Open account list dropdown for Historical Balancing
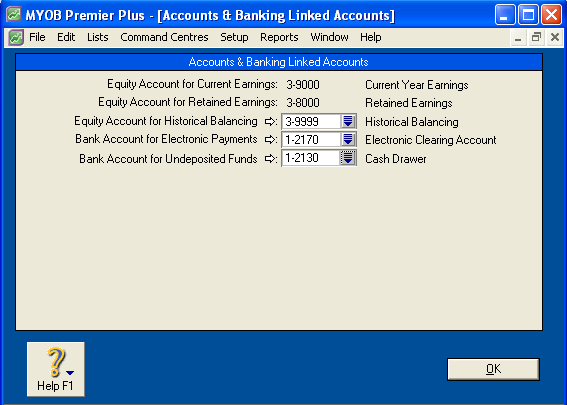This screenshot has width=567, height=405. point(348,121)
